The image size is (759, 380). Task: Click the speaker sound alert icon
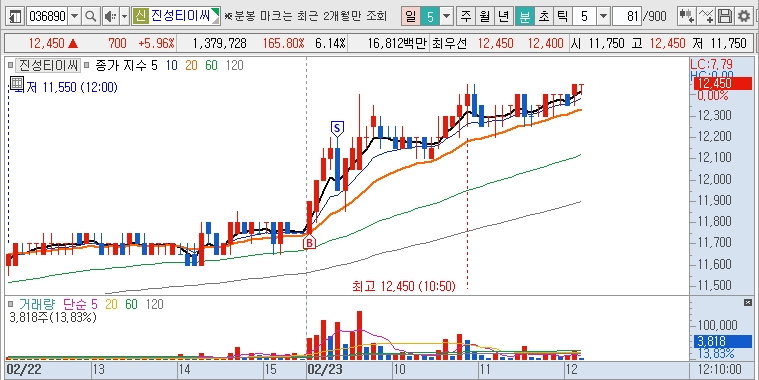[x=110, y=17]
